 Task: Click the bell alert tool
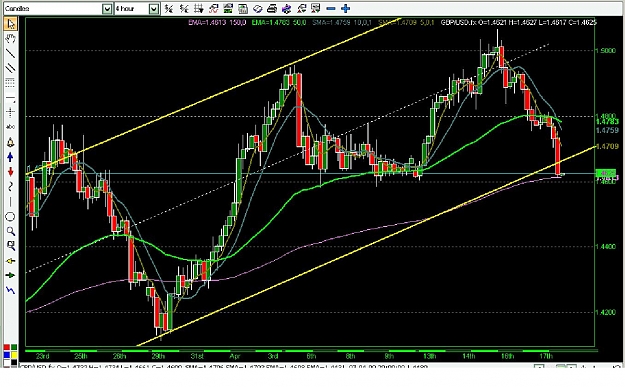tap(10, 142)
